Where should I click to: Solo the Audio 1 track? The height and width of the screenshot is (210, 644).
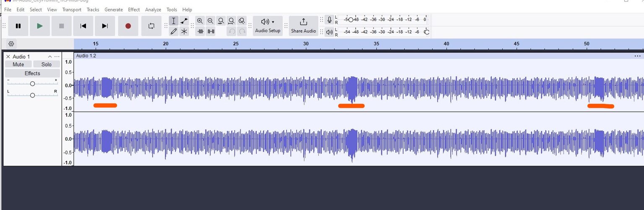(x=47, y=64)
